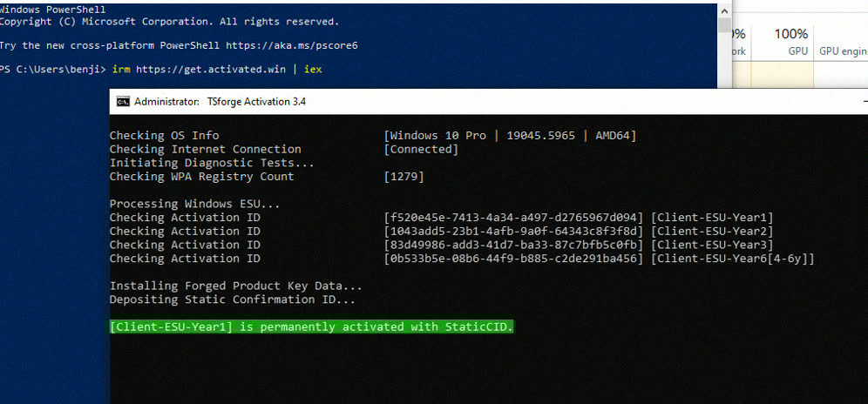Click the 'Checking Internet Connection' line

(206, 150)
